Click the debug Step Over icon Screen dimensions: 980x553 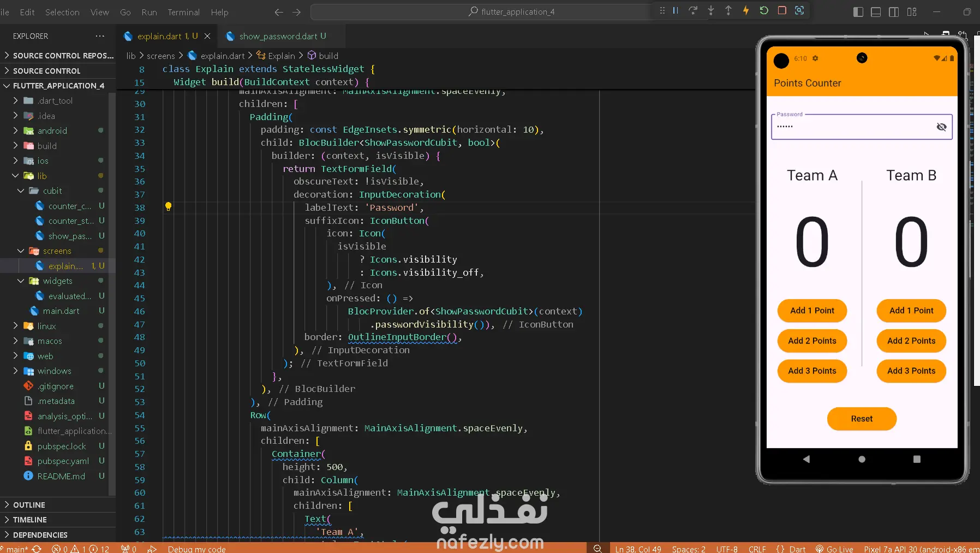(693, 10)
